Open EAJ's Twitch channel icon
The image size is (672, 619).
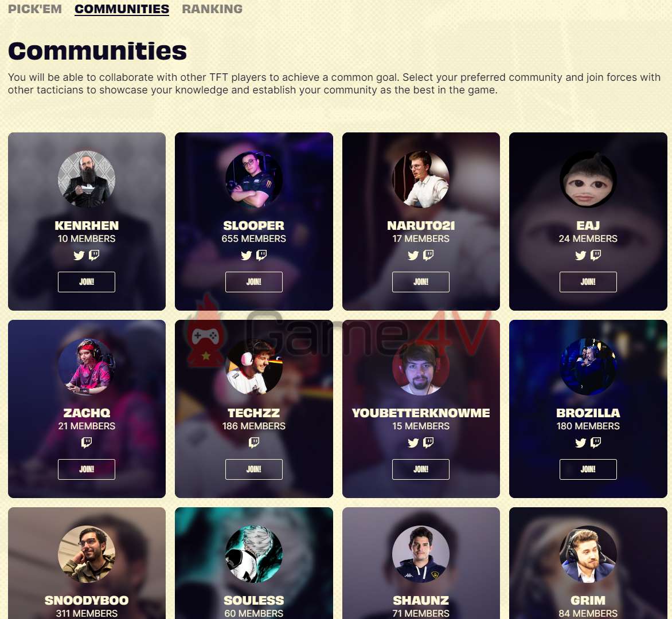(595, 256)
